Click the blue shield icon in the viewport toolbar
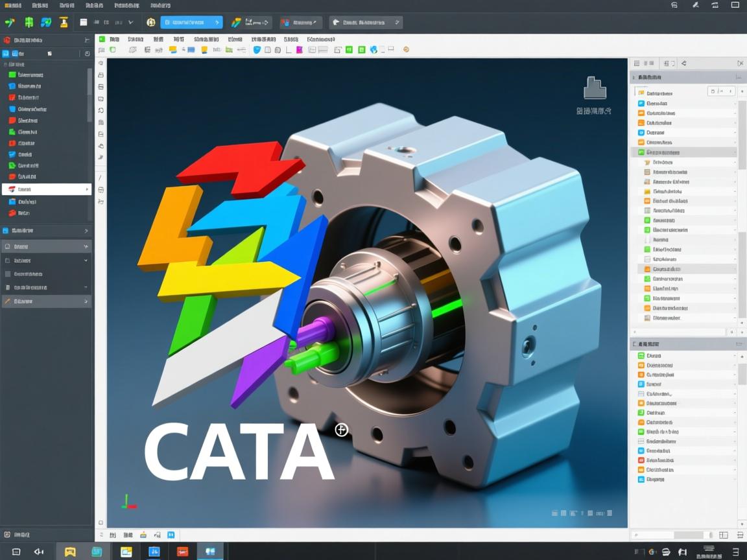The height and width of the screenshot is (560, 747). (257, 50)
